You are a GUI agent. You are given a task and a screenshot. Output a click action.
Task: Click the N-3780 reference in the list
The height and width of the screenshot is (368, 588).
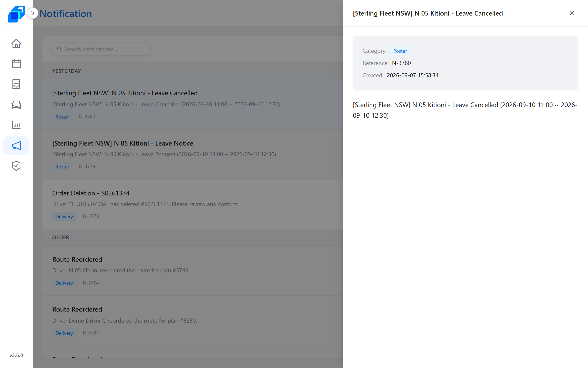(87, 116)
